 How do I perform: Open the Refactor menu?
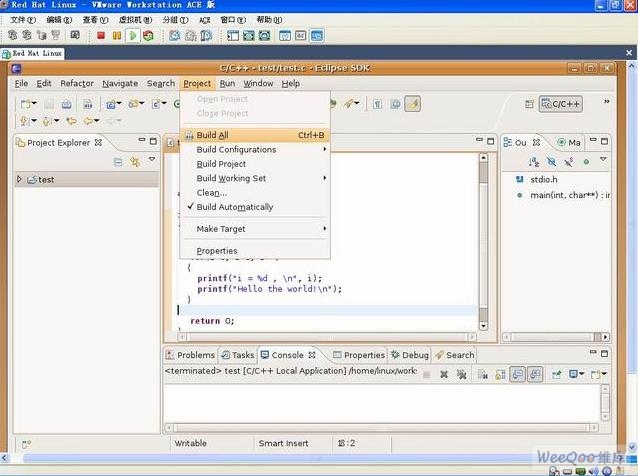tap(77, 84)
